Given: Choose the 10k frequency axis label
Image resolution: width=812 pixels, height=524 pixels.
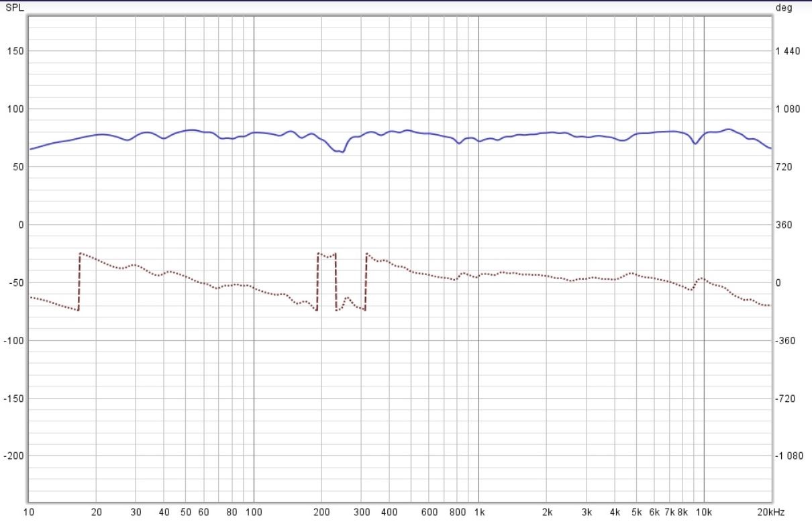Looking at the screenshot, I should click(x=704, y=513).
